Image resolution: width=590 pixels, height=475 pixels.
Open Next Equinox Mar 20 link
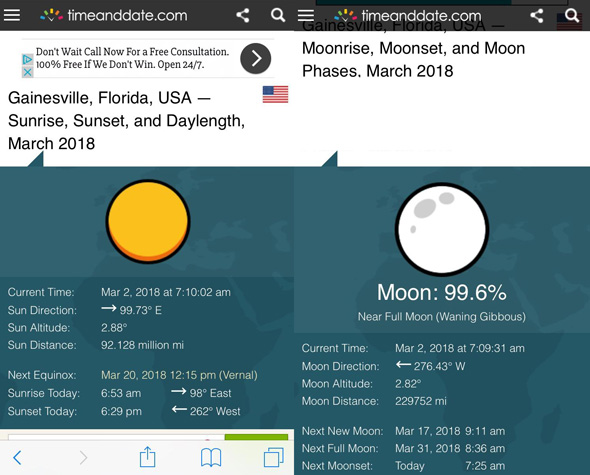[x=179, y=375]
